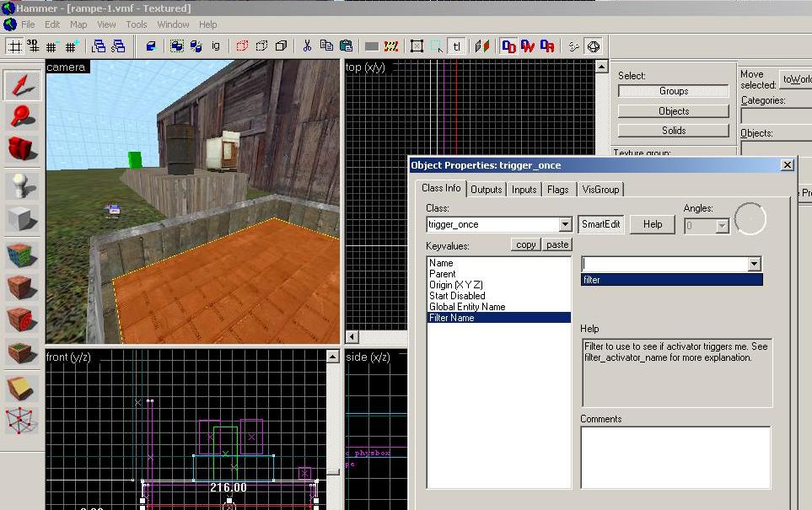Select the grass-topped Overlay tool
Image resolution: width=812 pixels, height=510 pixels.
[22, 352]
